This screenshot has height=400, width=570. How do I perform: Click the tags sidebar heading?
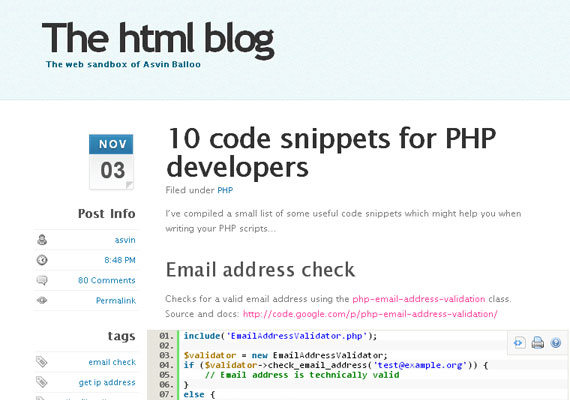121,336
